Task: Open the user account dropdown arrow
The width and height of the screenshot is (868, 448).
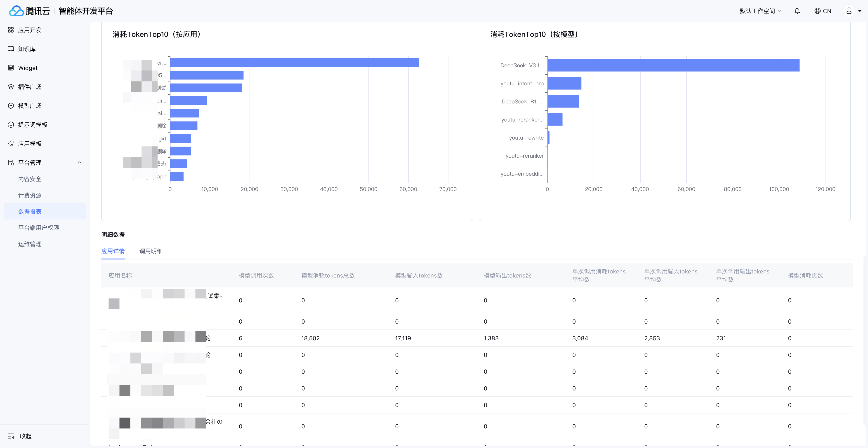Action: click(860, 11)
